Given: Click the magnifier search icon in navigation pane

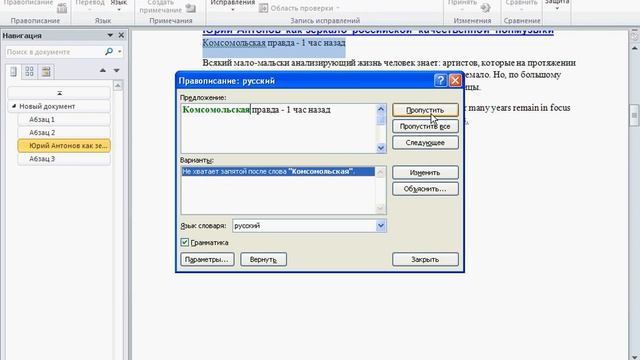Looking at the screenshot, I should coord(109,51).
